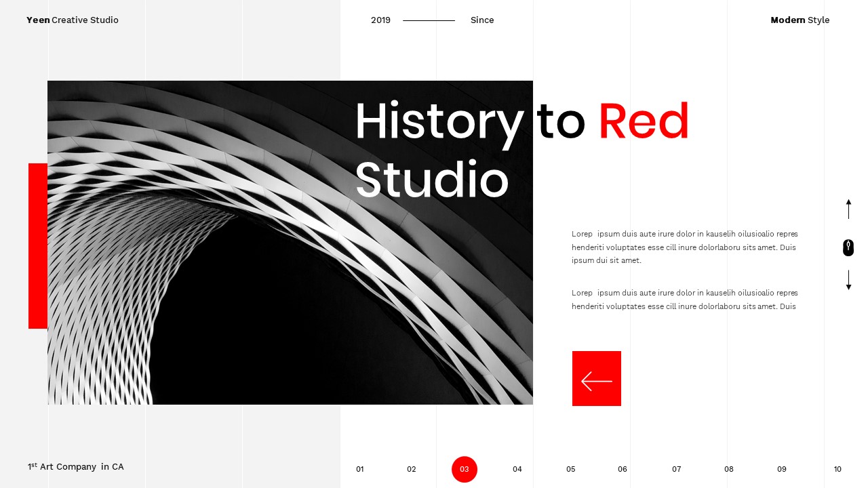Select slide marker 10
Screen dimensions: 868x488
pos(837,469)
